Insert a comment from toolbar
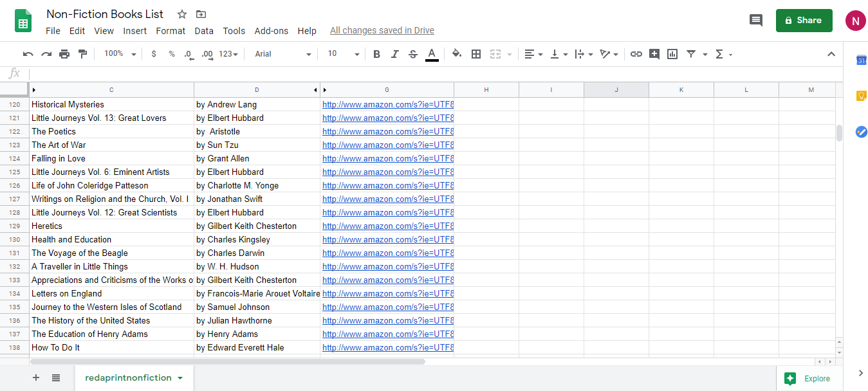This screenshot has height=391, width=868. (x=654, y=54)
